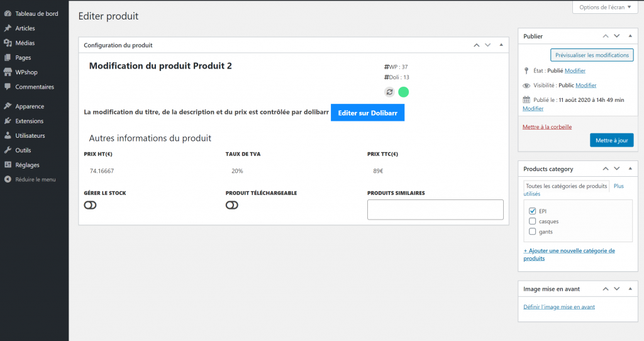
Task: Check the casques category checkbox
Action: [532, 221]
